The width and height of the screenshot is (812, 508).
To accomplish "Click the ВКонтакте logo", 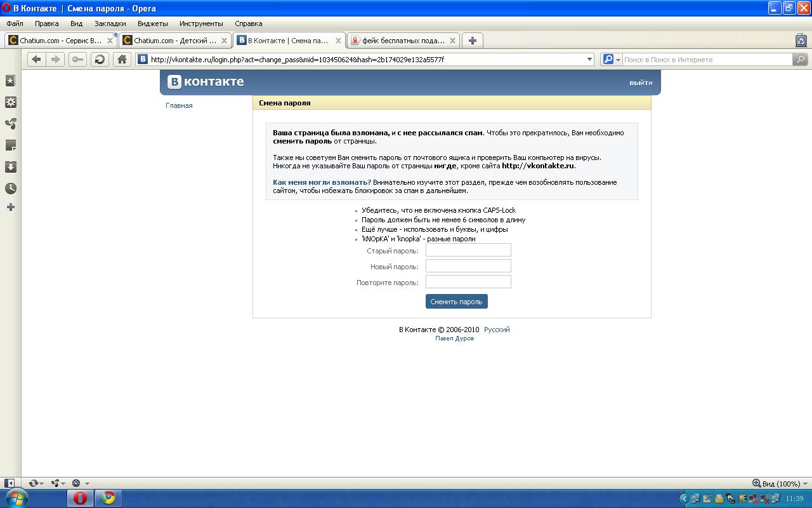I will click(206, 82).
